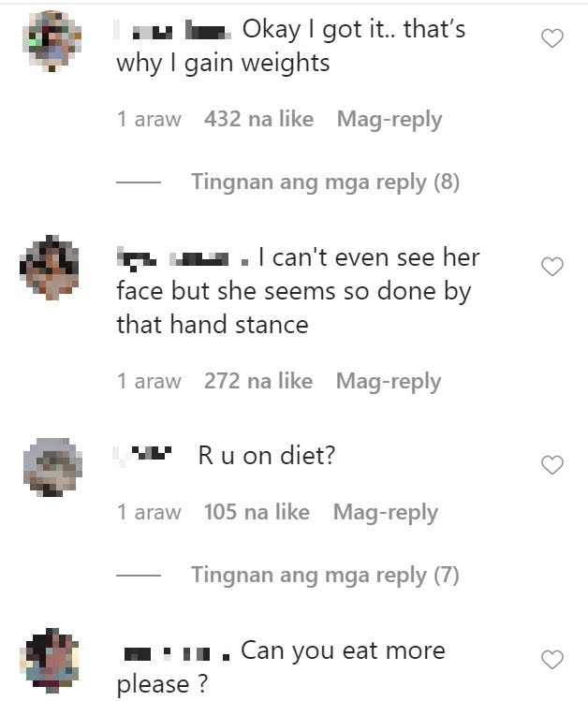This screenshot has width=588, height=701.
Task: View the 105 na like list
Action: click(257, 512)
